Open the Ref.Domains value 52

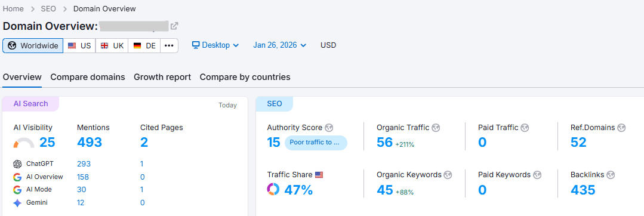[x=579, y=143]
